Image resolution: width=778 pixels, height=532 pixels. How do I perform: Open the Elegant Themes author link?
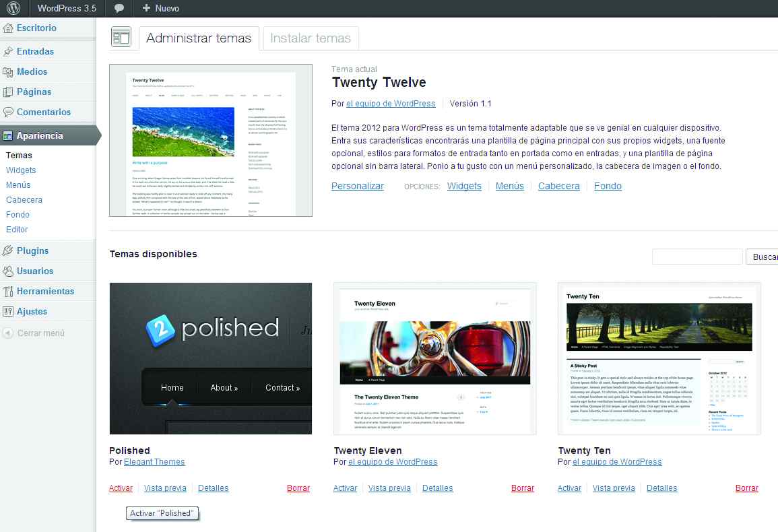(x=154, y=462)
